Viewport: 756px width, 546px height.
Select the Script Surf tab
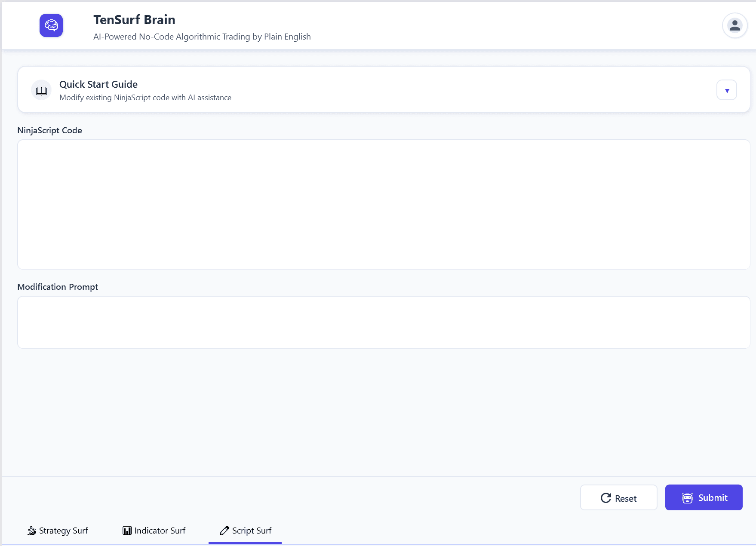tap(246, 531)
